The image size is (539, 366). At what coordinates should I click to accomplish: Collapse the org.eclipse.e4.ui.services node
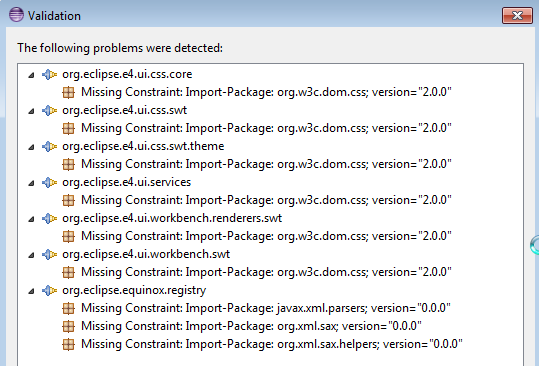[x=31, y=183]
